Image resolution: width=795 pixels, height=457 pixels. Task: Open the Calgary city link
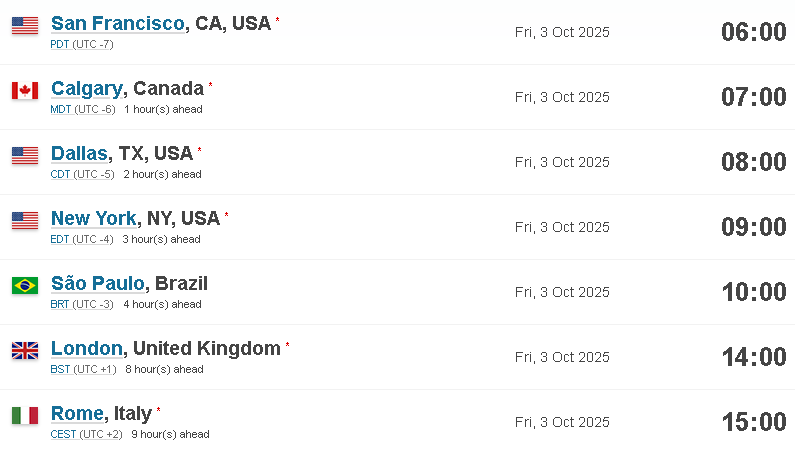[87, 89]
